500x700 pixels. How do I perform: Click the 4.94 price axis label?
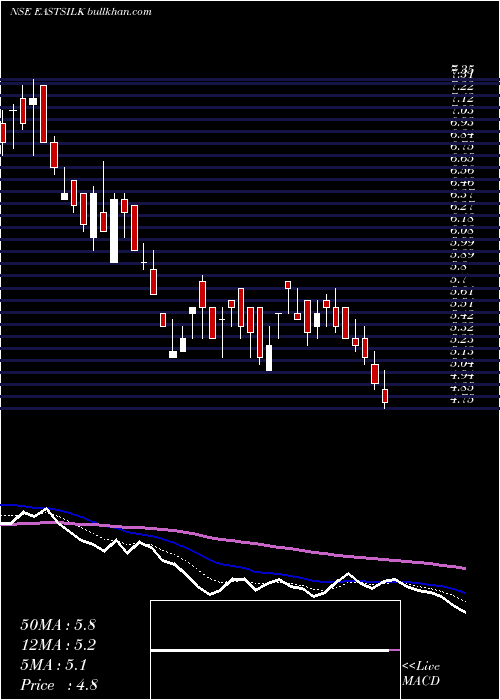(462, 375)
